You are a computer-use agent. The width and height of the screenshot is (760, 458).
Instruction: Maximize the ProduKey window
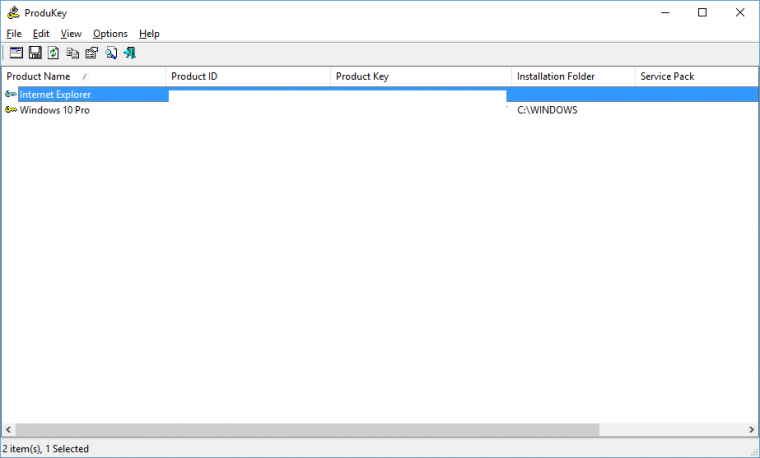point(702,13)
